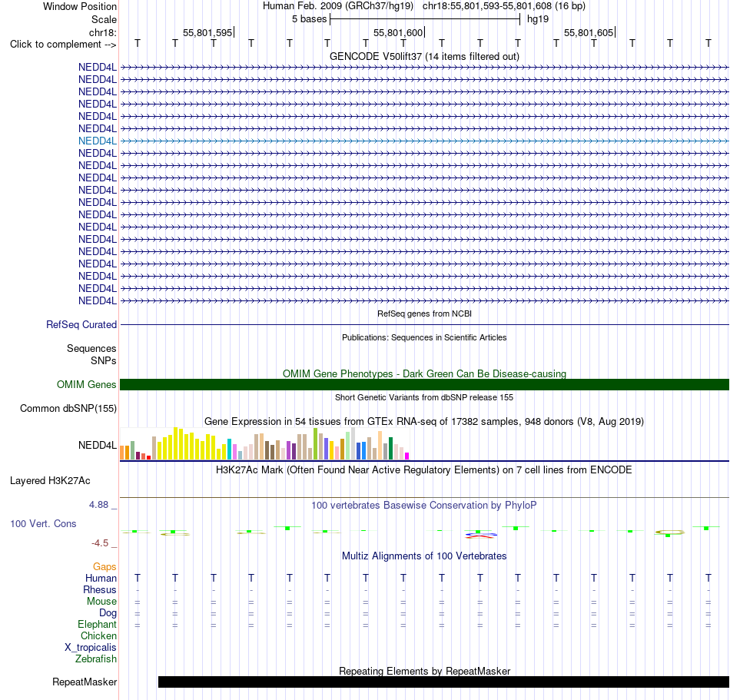The image size is (730, 700).
Task: Click the GENCODE V50lift37 track title
Action: (424, 56)
